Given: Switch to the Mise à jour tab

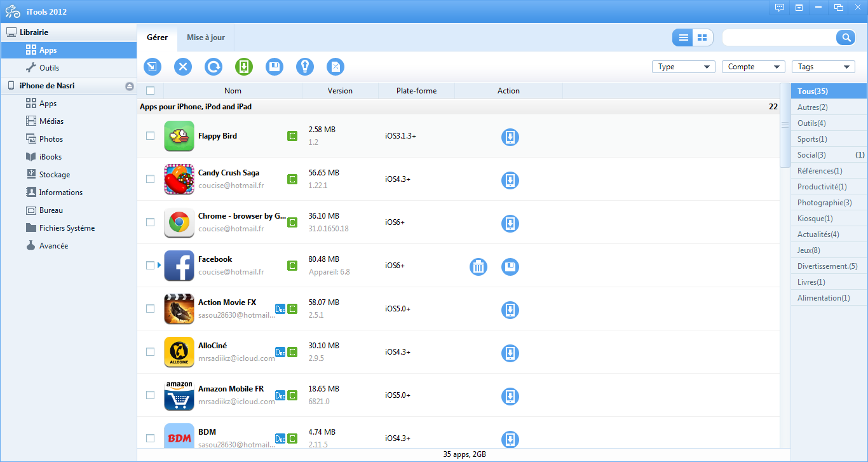Looking at the screenshot, I should click(206, 37).
